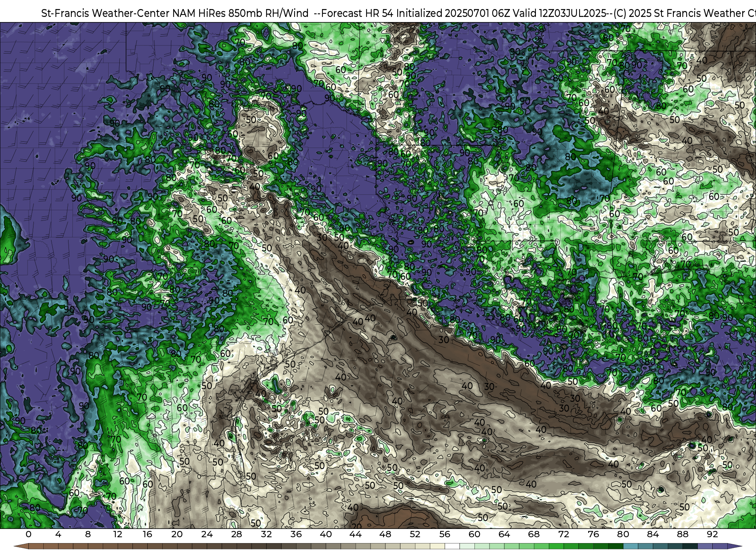The image size is (756, 551).
Task: Click the colorbar legend tick label '60'
Action: point(474,534)
